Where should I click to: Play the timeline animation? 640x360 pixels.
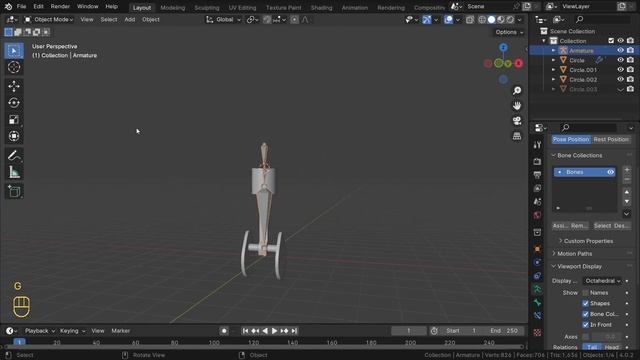(x=275, y=331)
